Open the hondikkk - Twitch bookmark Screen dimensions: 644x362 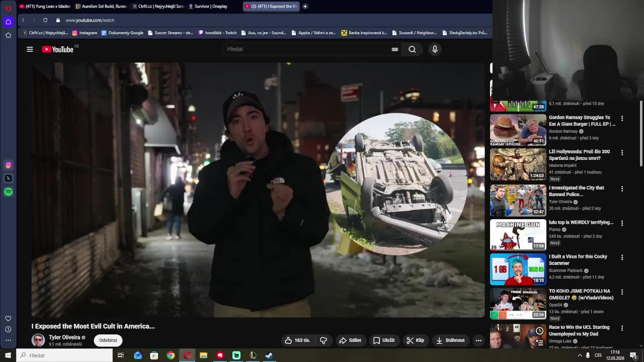coord(217,33)
